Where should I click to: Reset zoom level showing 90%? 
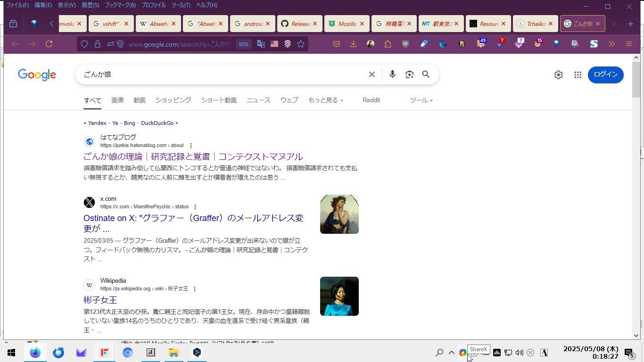click(x=243, y=44)
